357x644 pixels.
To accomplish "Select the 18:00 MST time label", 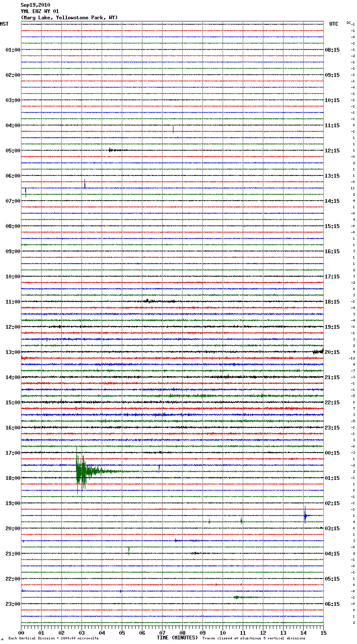I will point(13,478).
